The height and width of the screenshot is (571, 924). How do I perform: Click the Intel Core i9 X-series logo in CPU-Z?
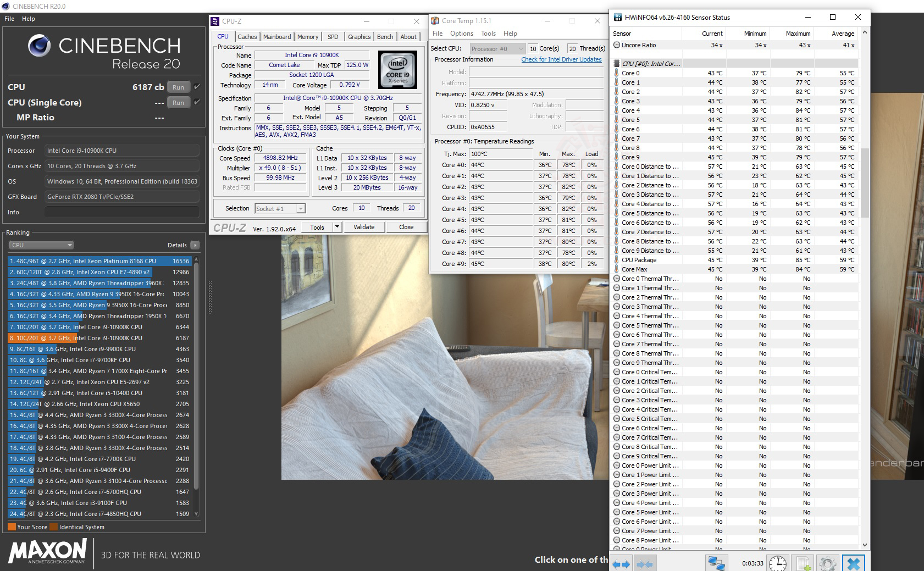(397, 70)
